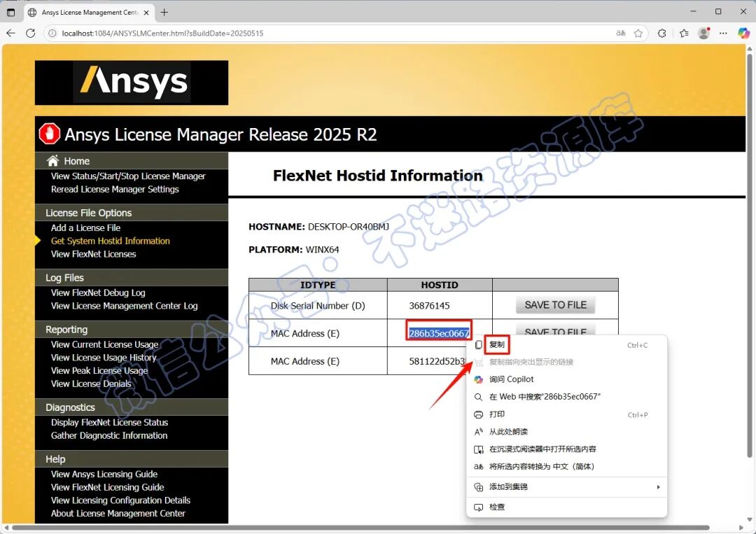756x534 pixels.
Task: Click the vertical page scrollbar
Action: coord(750,255)
